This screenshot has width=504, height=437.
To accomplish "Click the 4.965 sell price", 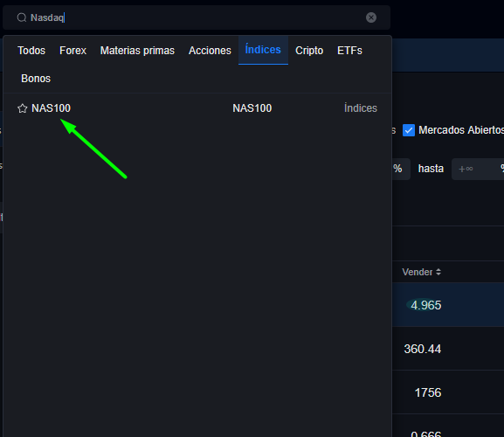I will coord(425,305).
